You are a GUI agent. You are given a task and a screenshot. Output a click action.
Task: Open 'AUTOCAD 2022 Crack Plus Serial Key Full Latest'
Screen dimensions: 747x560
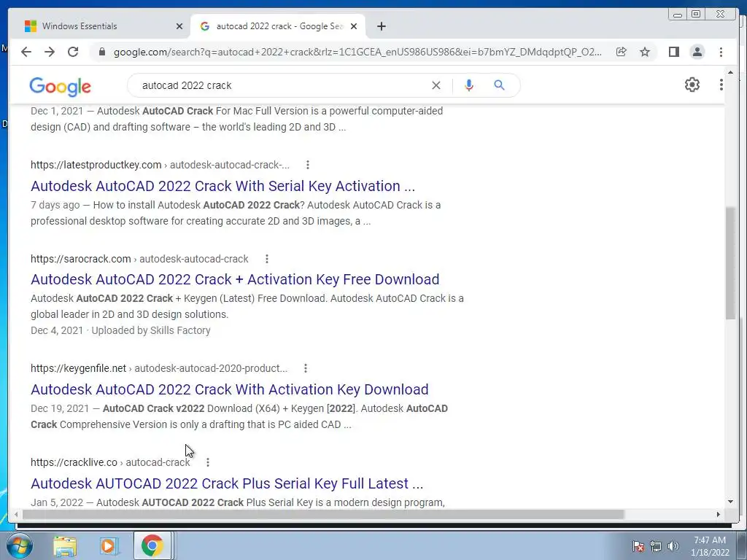[227, 483]
